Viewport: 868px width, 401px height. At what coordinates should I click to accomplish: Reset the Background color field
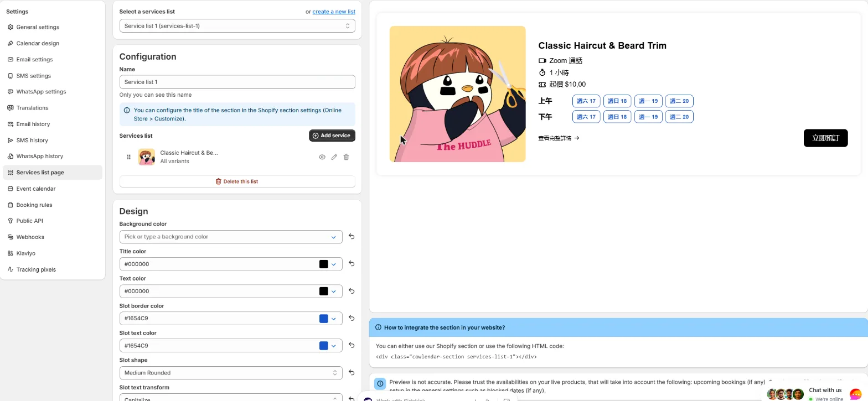[x=352, y=237]
